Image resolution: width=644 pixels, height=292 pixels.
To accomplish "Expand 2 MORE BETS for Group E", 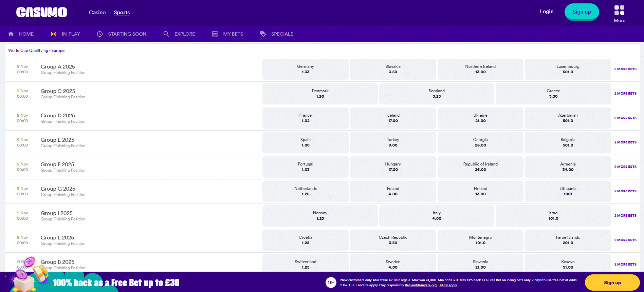I will 625,142.
